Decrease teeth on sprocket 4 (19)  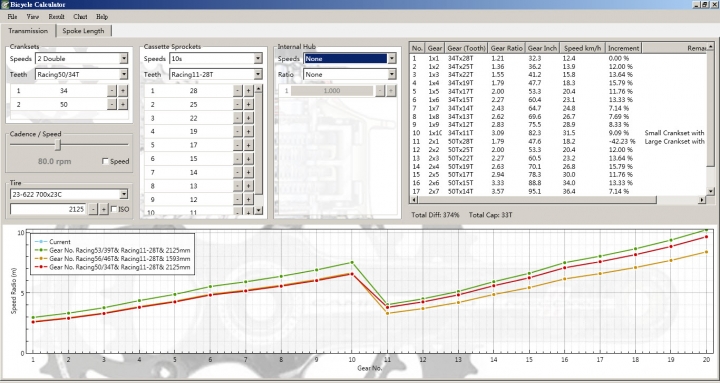tap(237, 131)
